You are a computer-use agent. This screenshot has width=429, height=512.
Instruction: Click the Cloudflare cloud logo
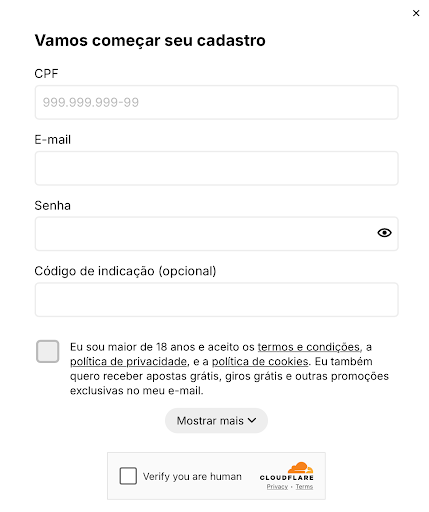pyautogui.click(x=300, y=468)
